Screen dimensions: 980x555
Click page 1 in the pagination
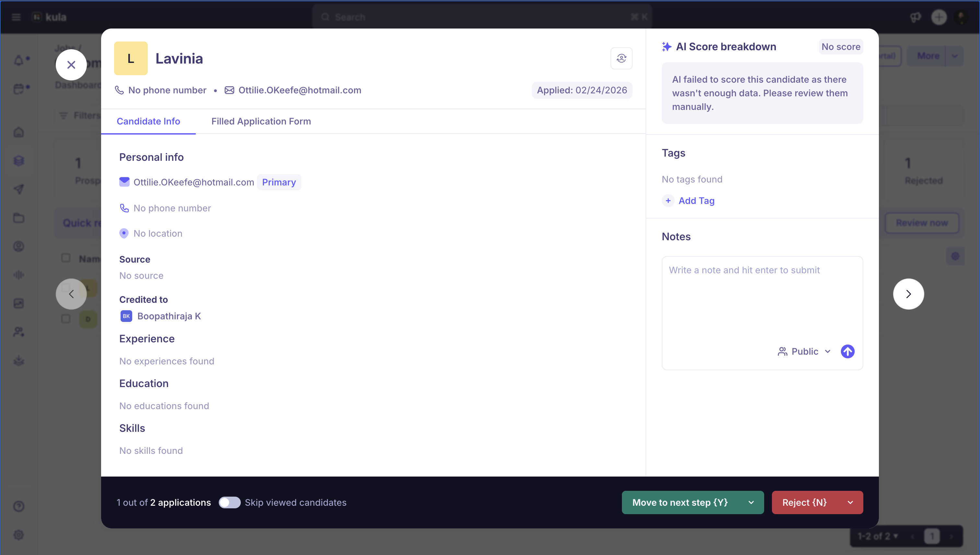click(932, 536)
